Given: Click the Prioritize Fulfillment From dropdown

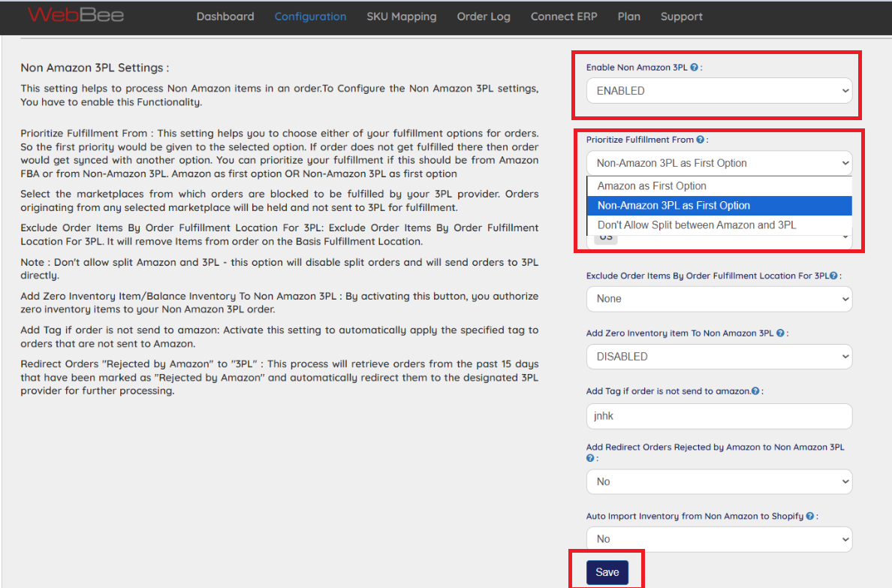Looking at the screenshot, I should point(719,164).
